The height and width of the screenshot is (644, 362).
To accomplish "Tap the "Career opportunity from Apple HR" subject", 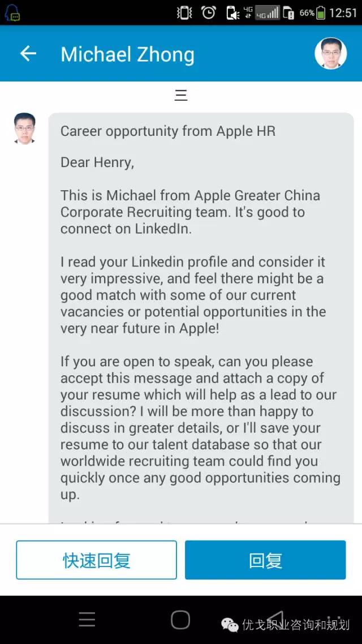I will pos(168,131).
